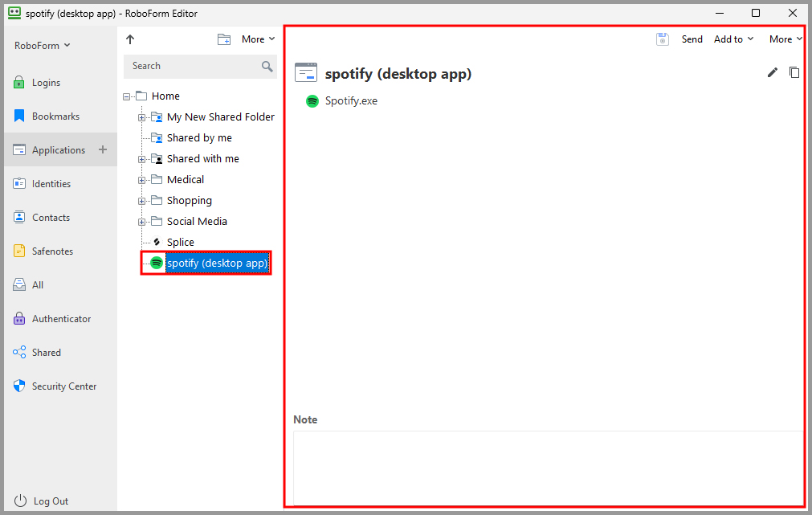
Task: Expand My New Shared Folder node
Action: (141, 117)
